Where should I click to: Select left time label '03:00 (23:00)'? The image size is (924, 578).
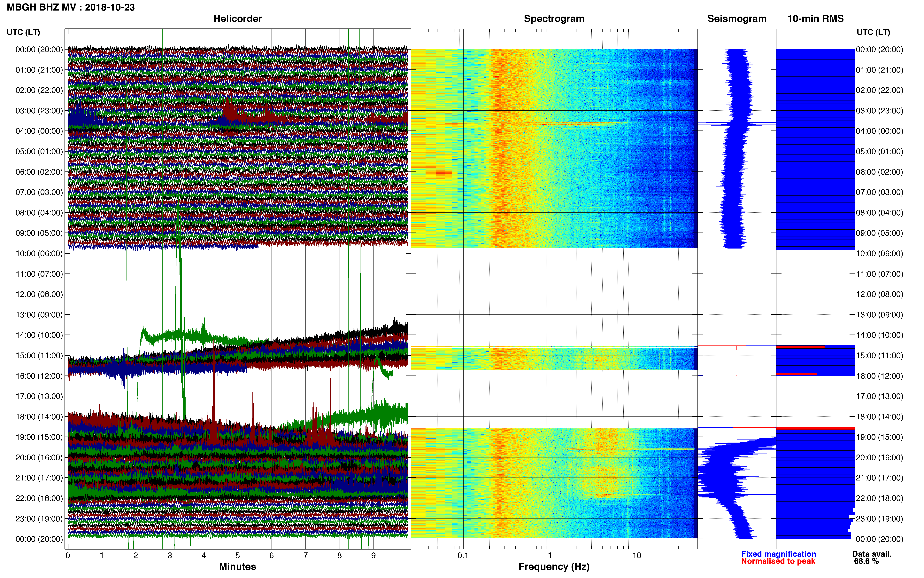(39, 110)
